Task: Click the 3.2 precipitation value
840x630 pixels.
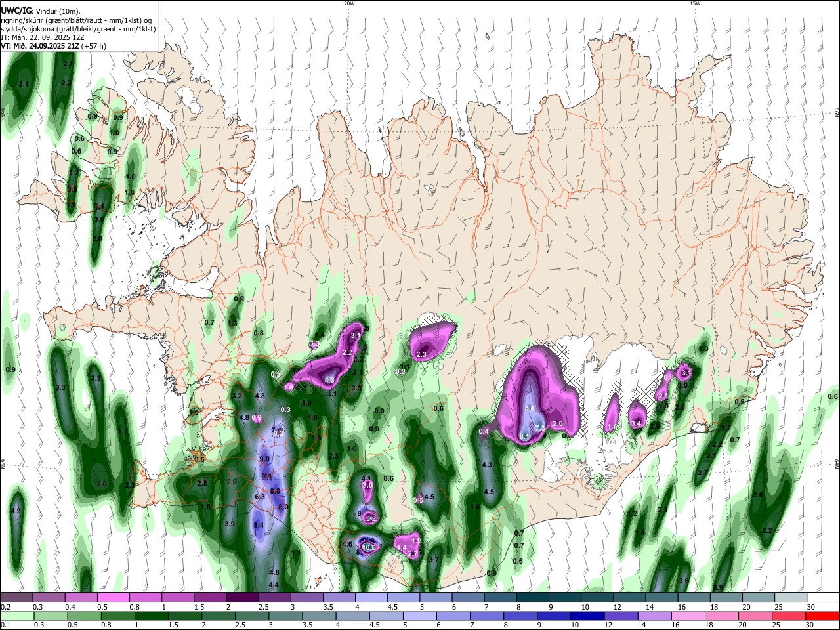Action: coord(238,396)
